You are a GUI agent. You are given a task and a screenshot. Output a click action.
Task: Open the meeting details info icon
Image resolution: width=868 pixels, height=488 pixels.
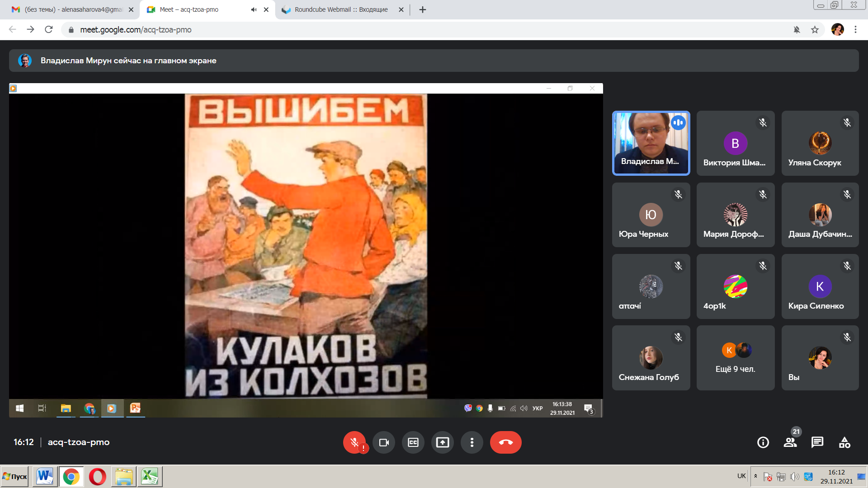[x=763, y=442]
